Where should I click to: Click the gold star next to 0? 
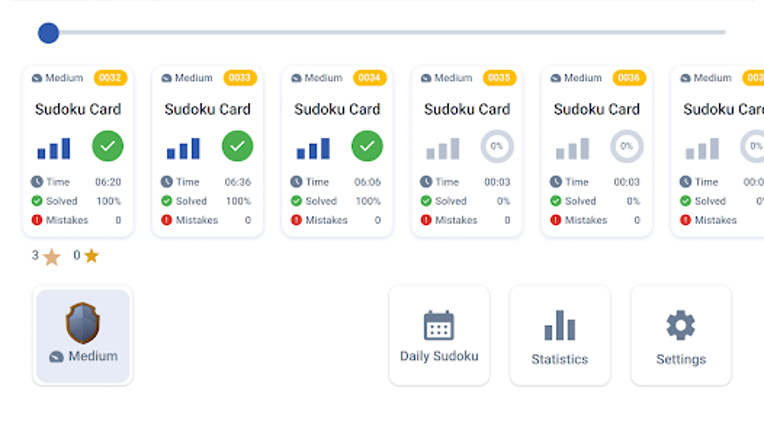tap(91, 256)
